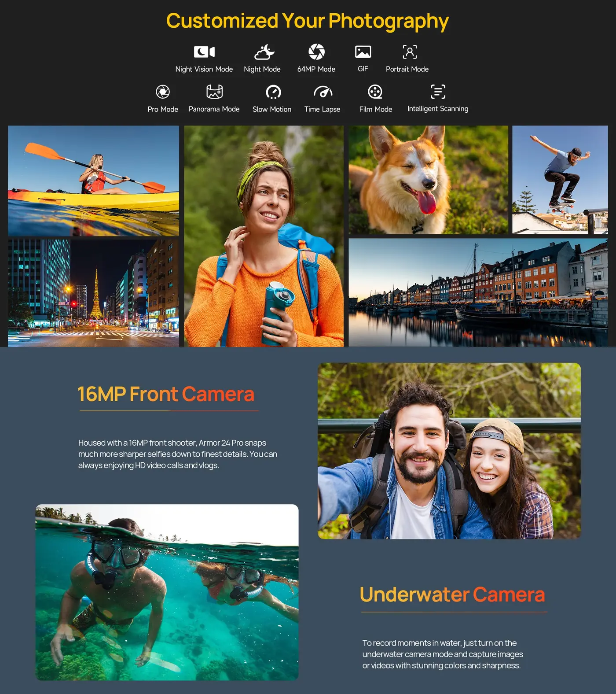Click the Night Vision Mode camera icon
The image size is (616, 694).
(204, 52)
